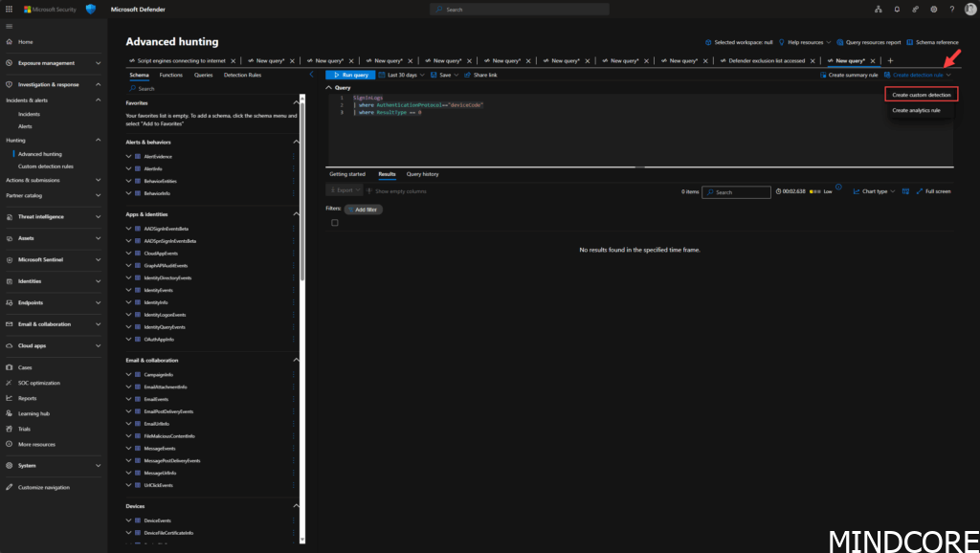Collapse the schema pane with the left arrow
Viewport: 980px width, 553px height.
[311, 75]
